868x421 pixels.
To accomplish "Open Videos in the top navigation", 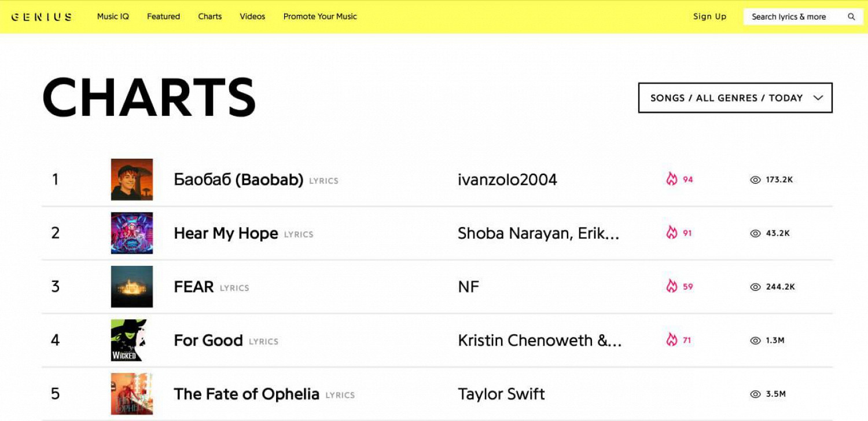I will 252,17.
